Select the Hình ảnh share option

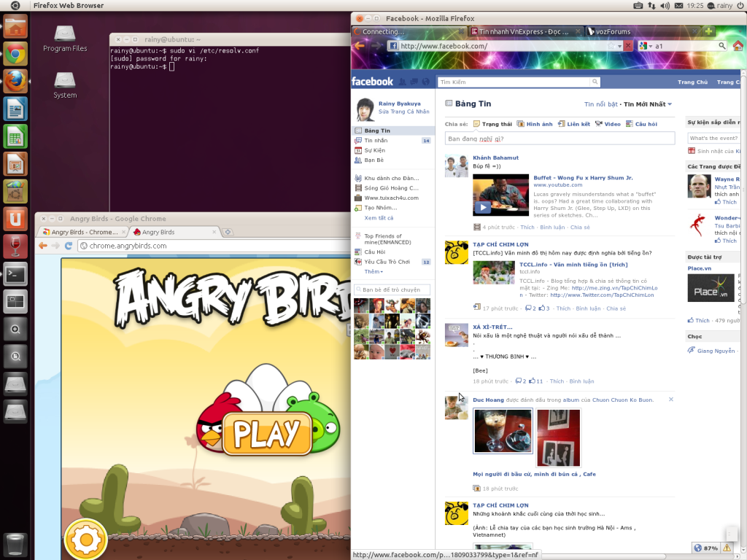point(535,124)
